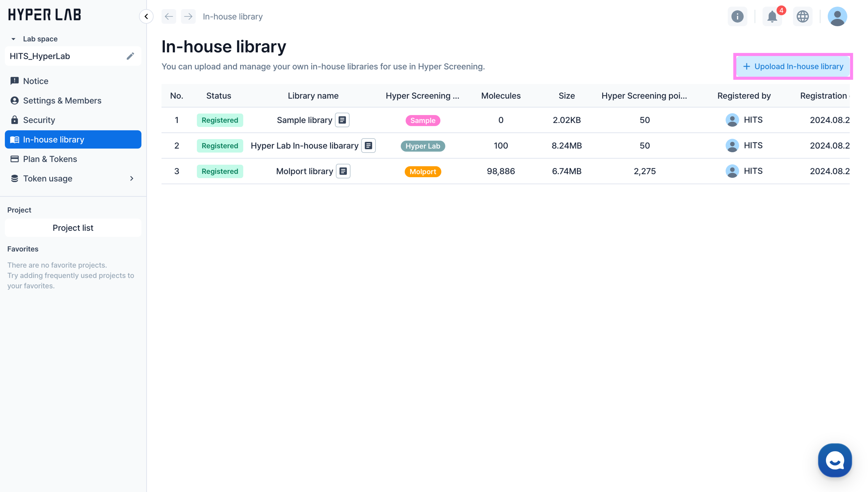Click Hyper Lab In-house libarary note icon

[368, 146]
